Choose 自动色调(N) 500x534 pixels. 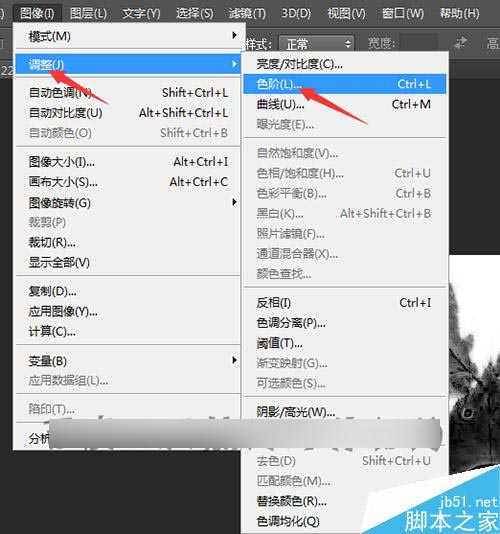point(128,93)
